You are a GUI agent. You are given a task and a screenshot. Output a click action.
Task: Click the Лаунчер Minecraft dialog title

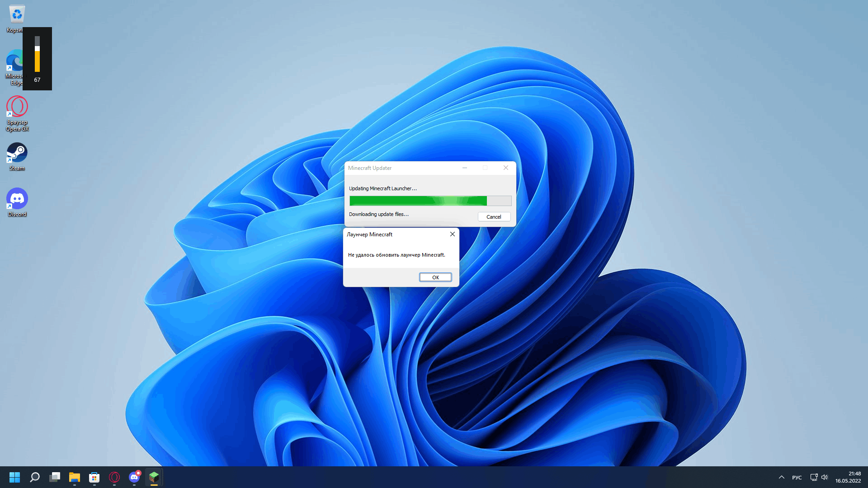369,235
